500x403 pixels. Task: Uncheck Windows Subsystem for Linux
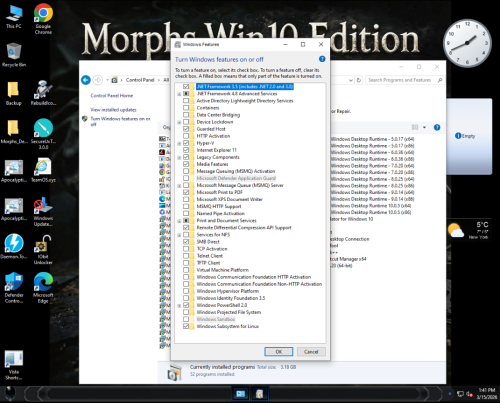(186, 326)
